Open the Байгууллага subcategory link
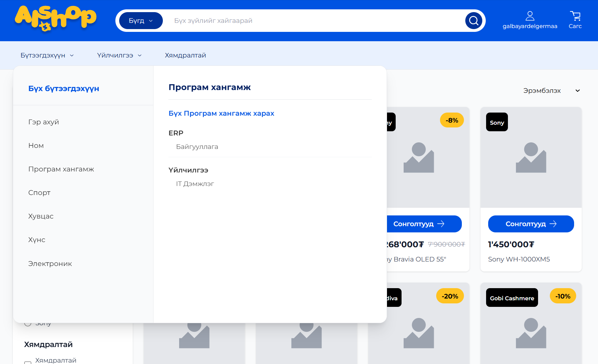Viewport: 598px width, 364px height. [197, 147]
